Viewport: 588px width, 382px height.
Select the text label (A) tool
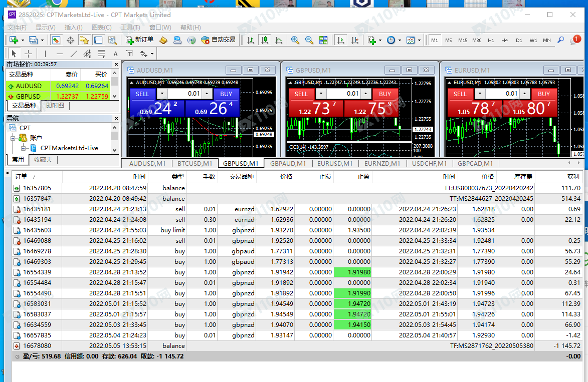tap(115, 54)
